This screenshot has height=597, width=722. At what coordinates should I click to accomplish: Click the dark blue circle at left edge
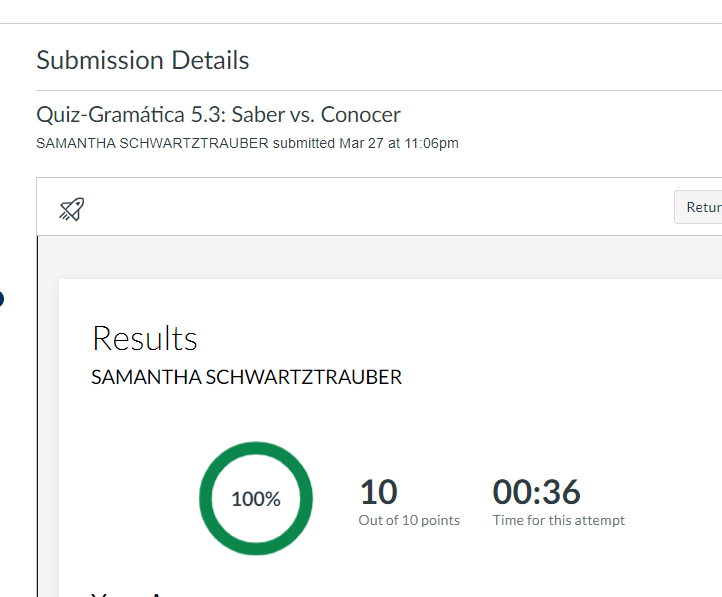click(1, 298)
